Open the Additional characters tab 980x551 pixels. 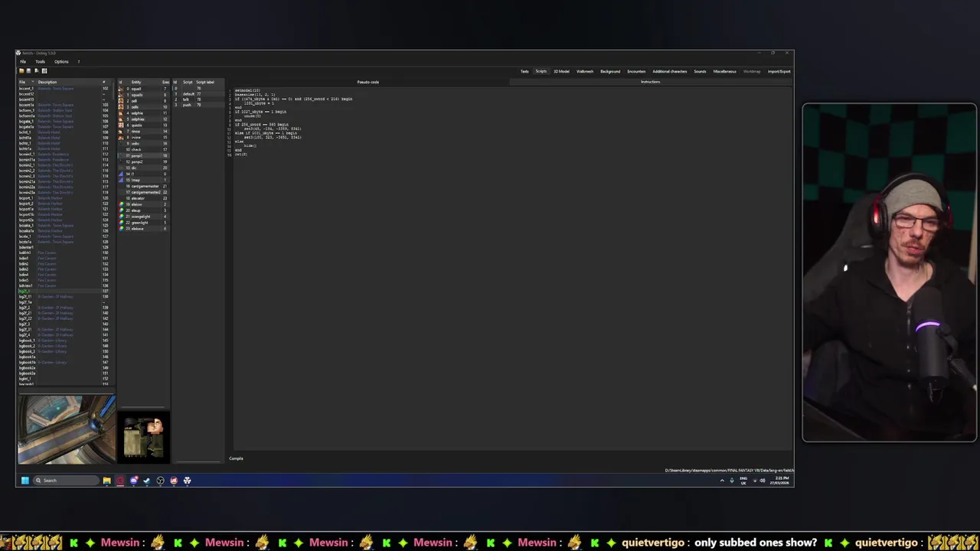[670, 71]
